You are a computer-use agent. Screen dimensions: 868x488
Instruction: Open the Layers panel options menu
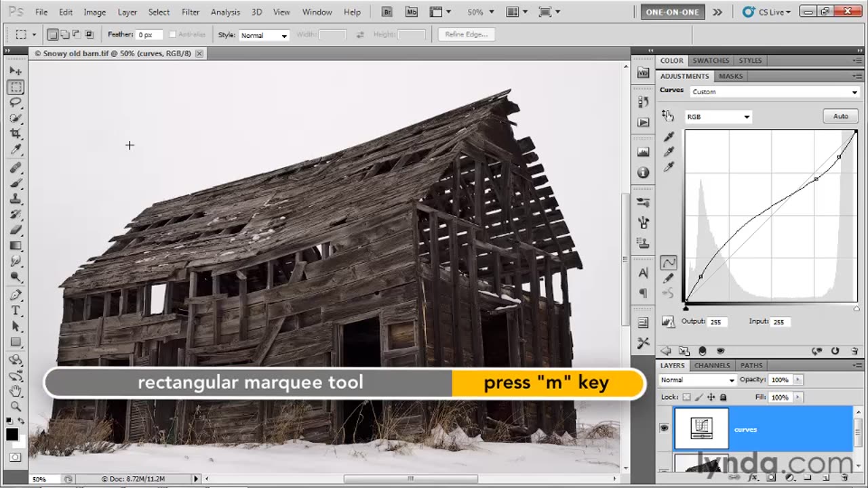tap(858, 365)
